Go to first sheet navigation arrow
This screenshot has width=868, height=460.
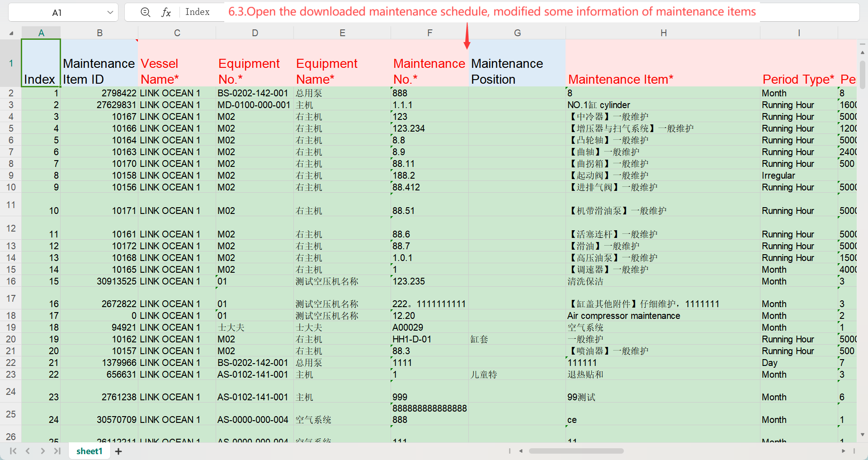coord(13,451)
